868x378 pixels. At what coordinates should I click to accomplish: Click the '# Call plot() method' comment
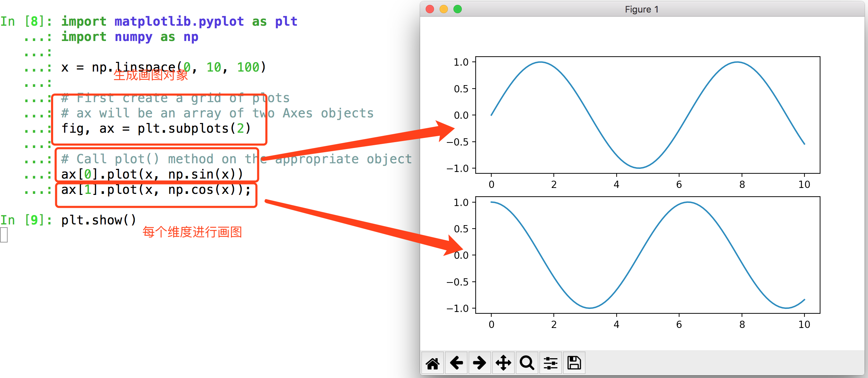[x=236, y=159]
